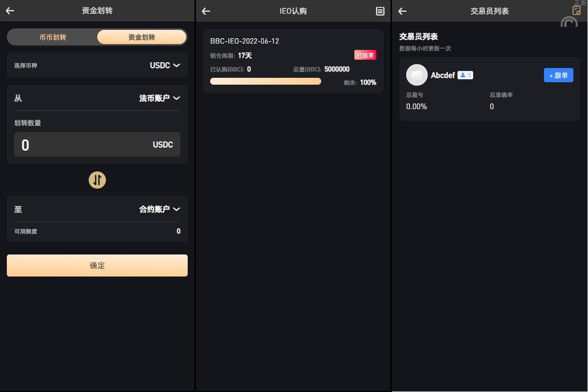Screen dimensions: 588x392
Task: Go back from the IEO认购 screen
Action: point(206,11)
